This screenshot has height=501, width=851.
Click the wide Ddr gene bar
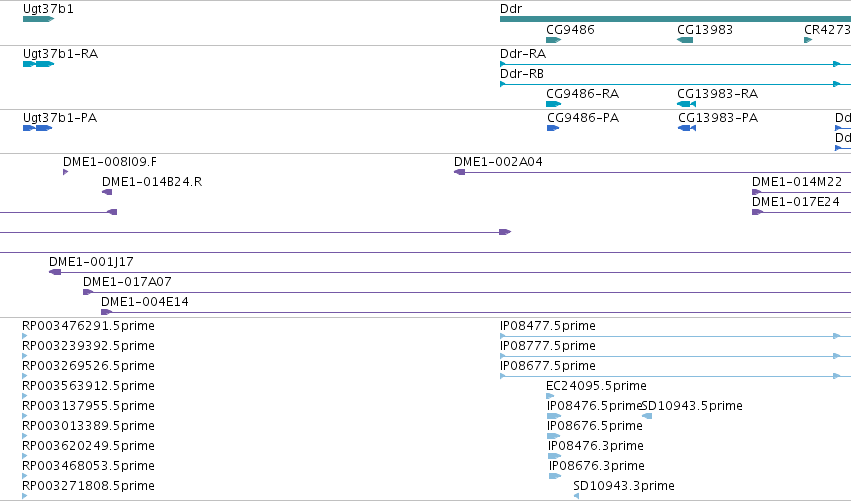coord(675,19)
